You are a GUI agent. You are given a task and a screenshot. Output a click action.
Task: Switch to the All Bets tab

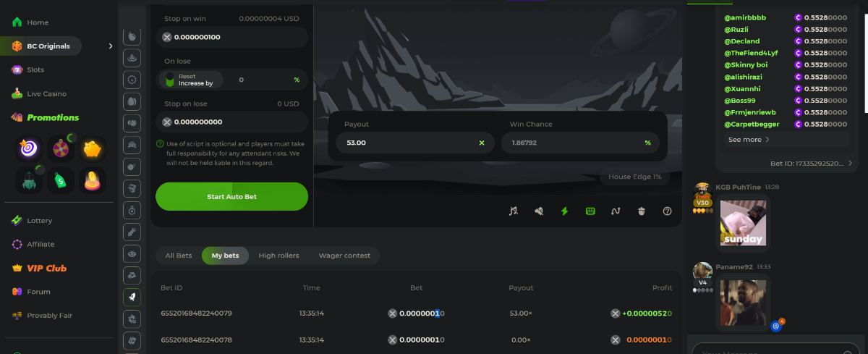[x=179, y=256]
